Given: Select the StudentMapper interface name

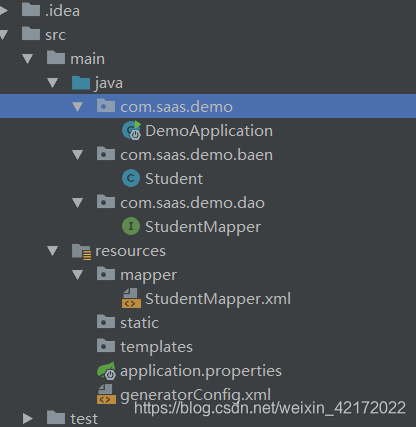Looking at the screenshot, I should tap(203, 227).
